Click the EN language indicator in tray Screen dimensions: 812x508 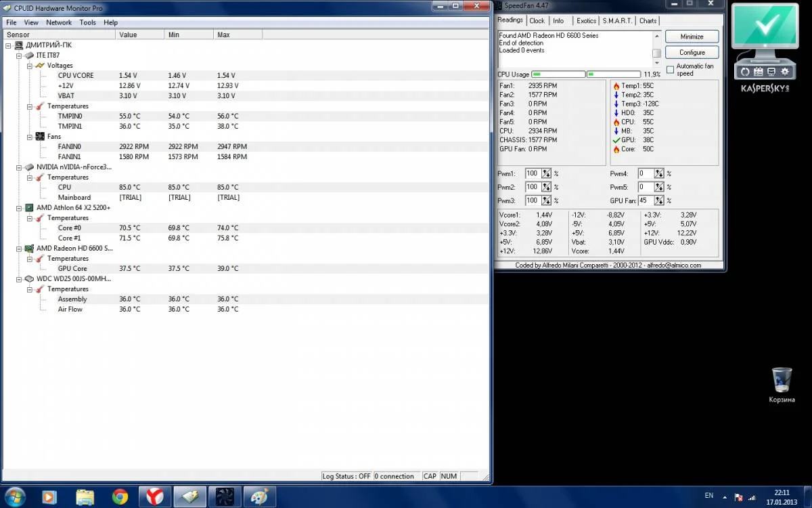(x=708, y=496)
